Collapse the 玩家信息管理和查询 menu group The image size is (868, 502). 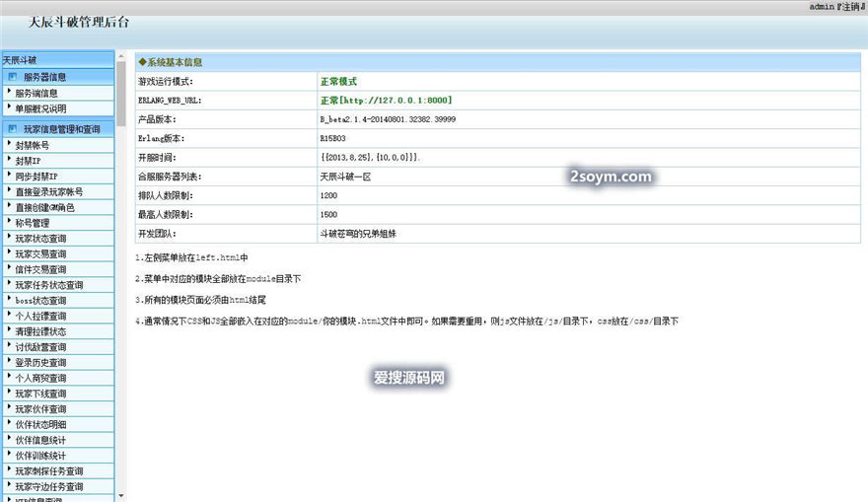(61, 129)
